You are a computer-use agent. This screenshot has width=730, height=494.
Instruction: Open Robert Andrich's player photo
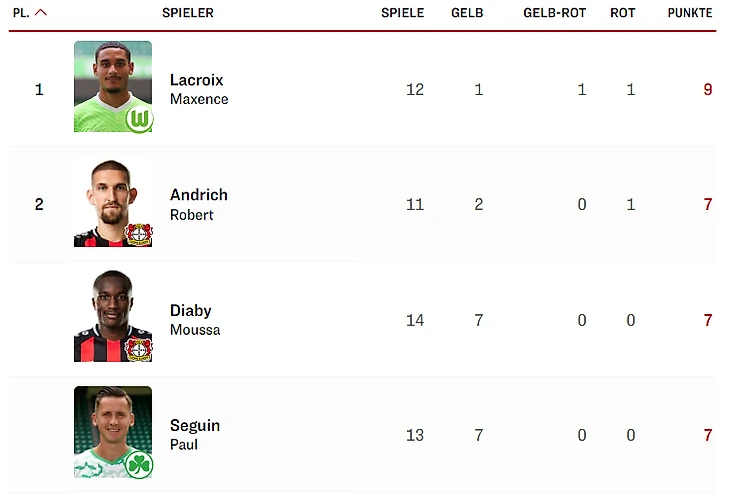click(113, 202)
